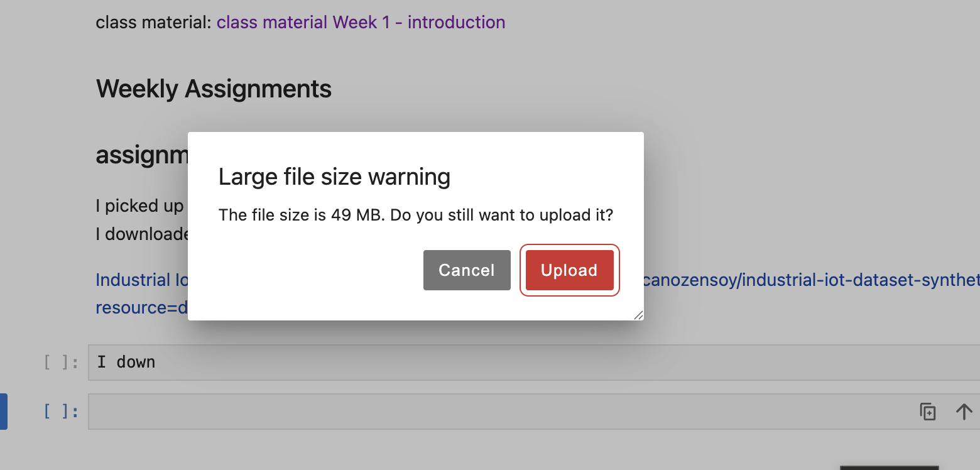Duplicate the cell using the copy-plus icon

click(x=928, y=412)
